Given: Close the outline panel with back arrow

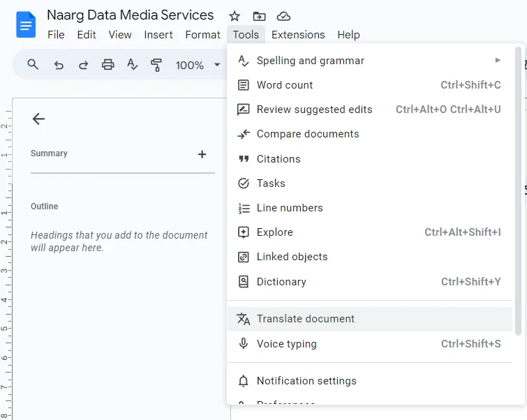Looking at the screenshot, I should [x=38, y=119].
